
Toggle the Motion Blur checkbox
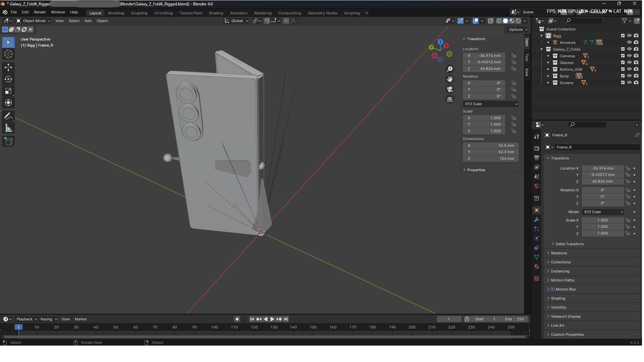pyautogui.click(x=553, y=289)
